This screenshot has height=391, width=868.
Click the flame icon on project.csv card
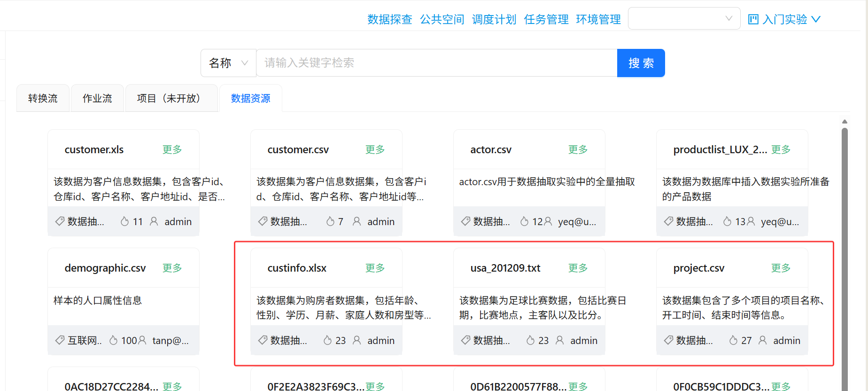click(x=733, y=340)
